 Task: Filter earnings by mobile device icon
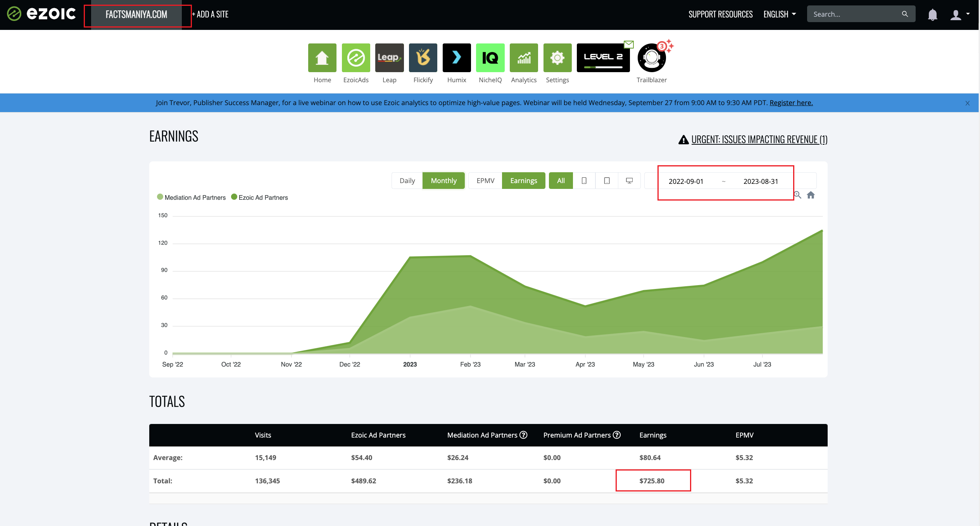pos(584,181)
